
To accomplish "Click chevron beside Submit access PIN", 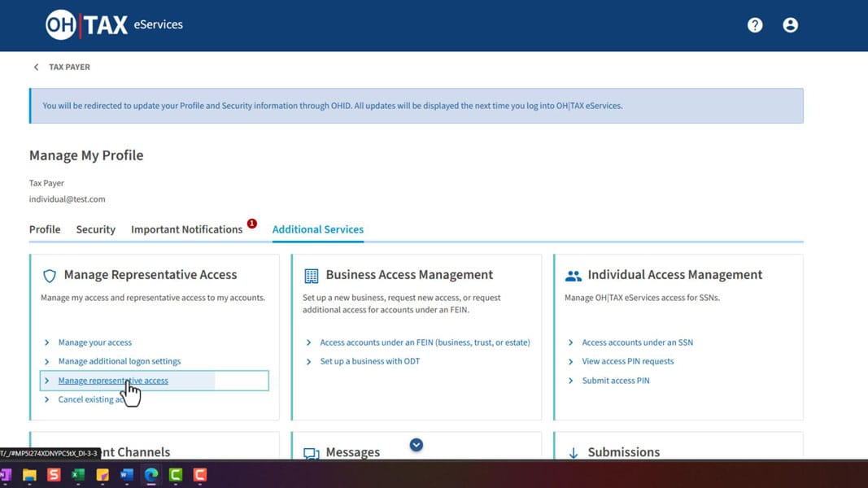I will point(571,381).
